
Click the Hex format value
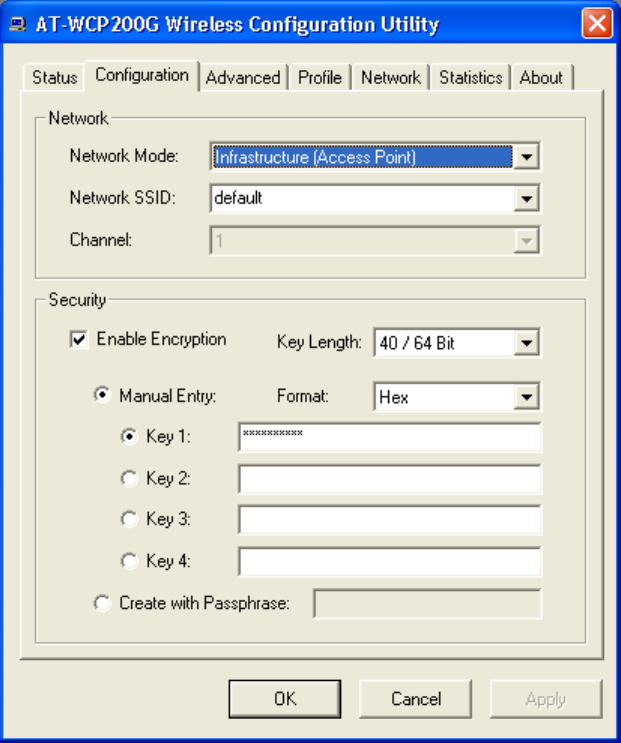point(394,397)
